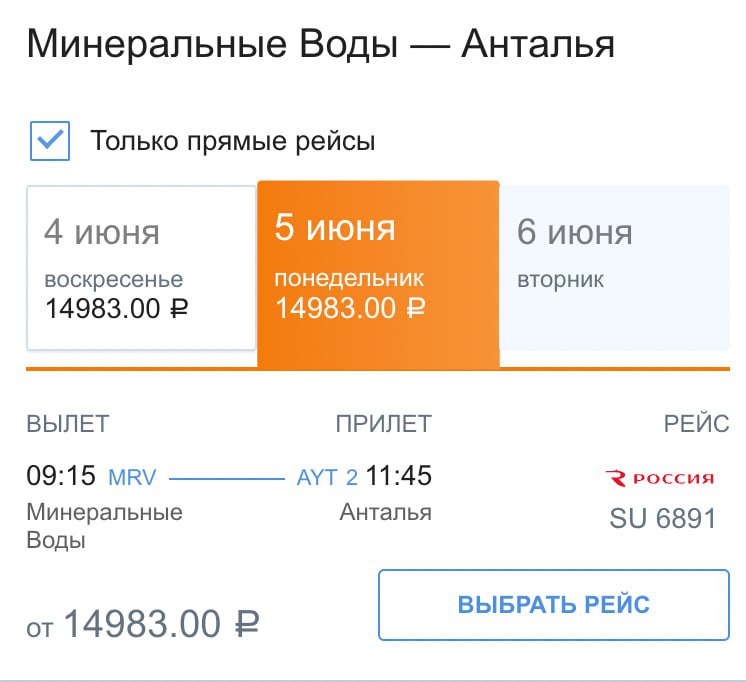Click the 'Прилет' column header

point(384,423)
